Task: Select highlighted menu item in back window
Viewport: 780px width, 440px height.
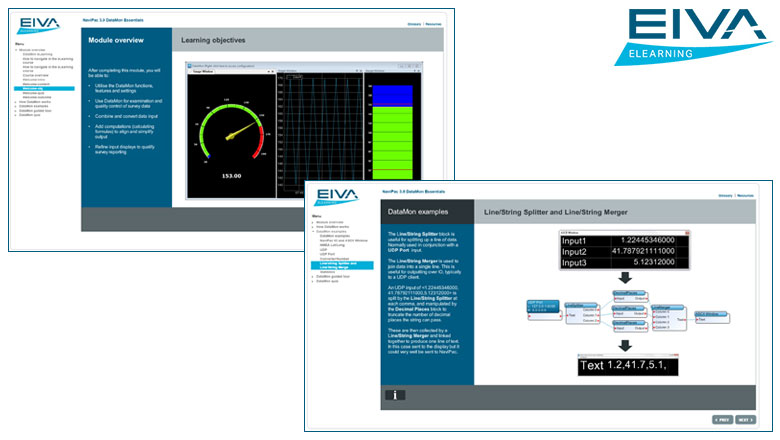Action: 44,88
